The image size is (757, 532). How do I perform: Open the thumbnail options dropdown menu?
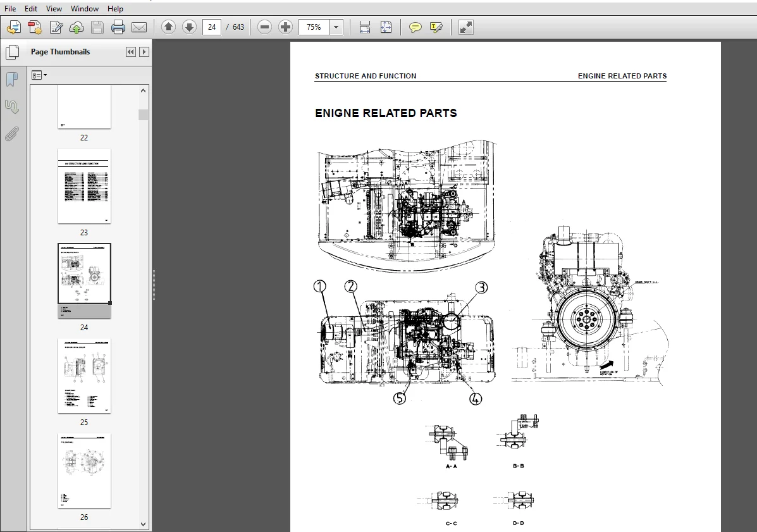pyautogui.click(x=39, y=75)
